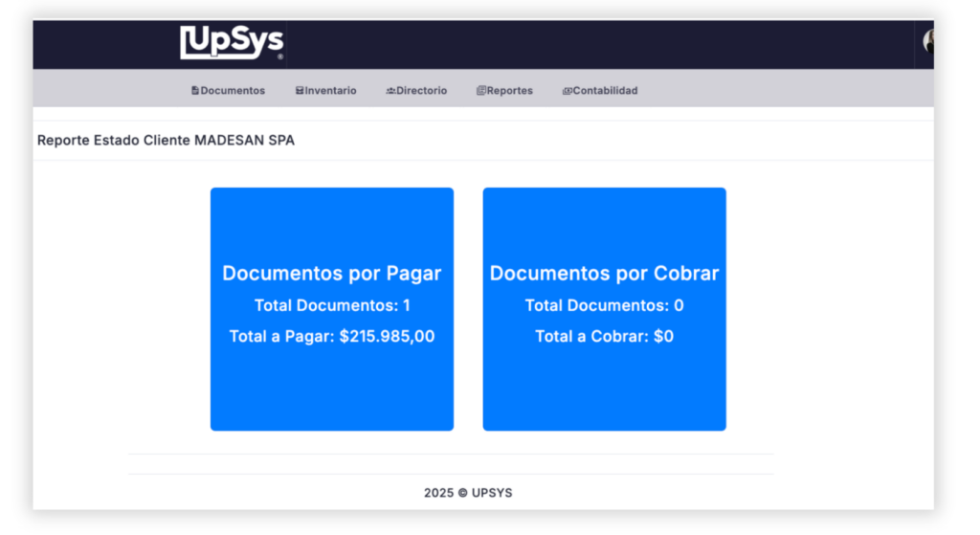This screenshot has width=980, height=535.
Task: Click the 2025 © UPSYS footer text
Action: click(468, 493)
